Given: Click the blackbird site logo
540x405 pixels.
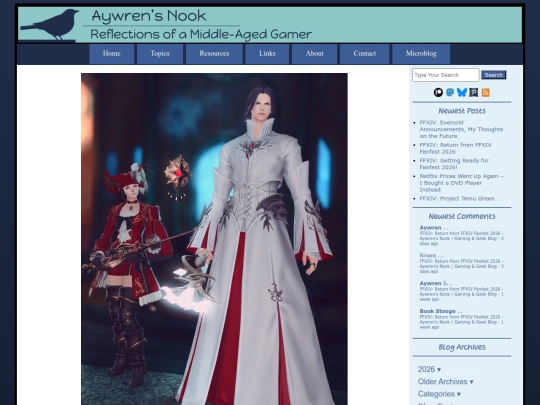Looking at the screenshot, I should coord(50,24).
